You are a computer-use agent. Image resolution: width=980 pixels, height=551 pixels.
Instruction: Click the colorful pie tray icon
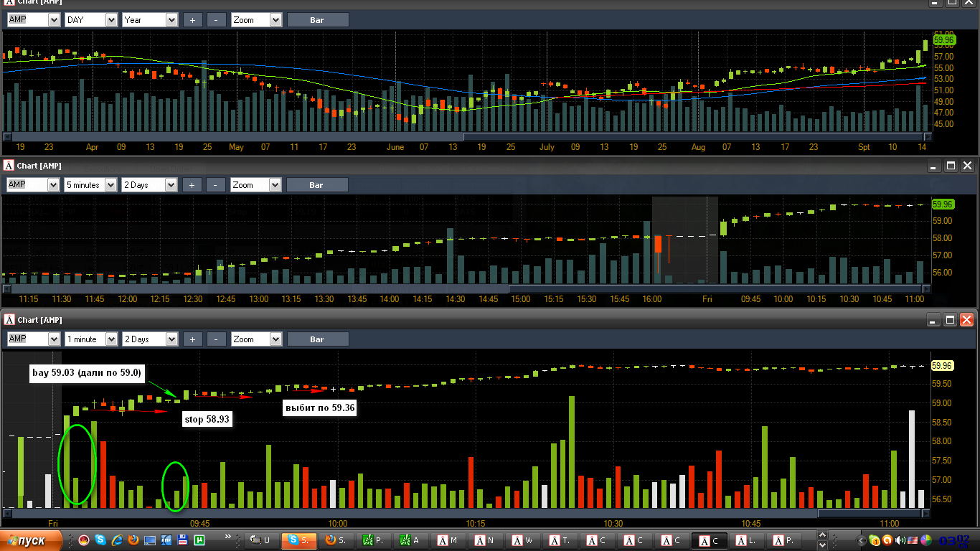pos(925,540)
